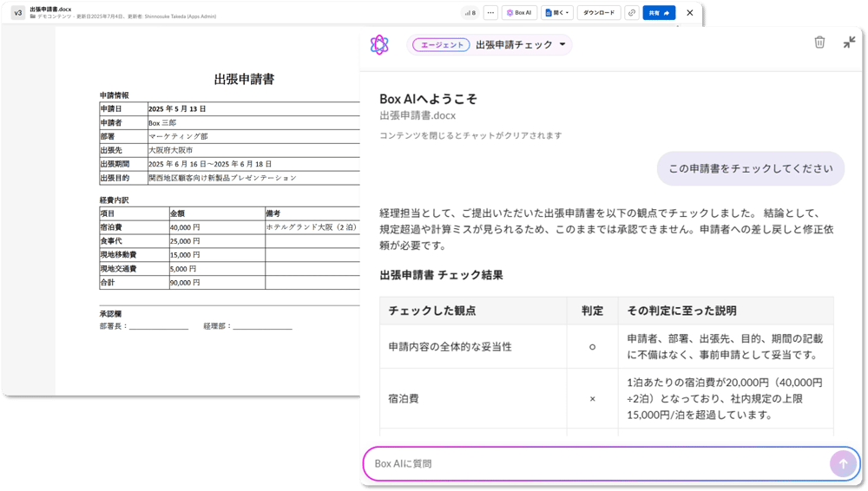Click the エージェント agent badge
868x491 pixels.
tap(441, 45)
